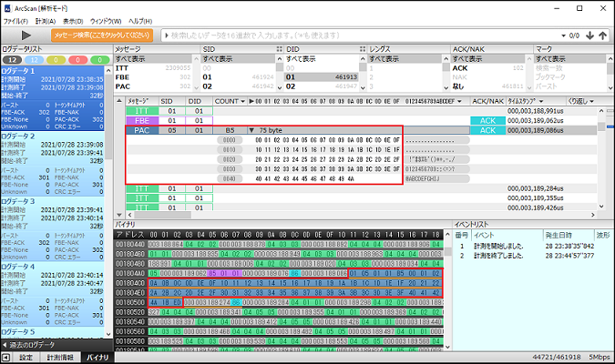Click the log data list scroll-down arrow
615x364 pixels.
(x=108, y=334)
